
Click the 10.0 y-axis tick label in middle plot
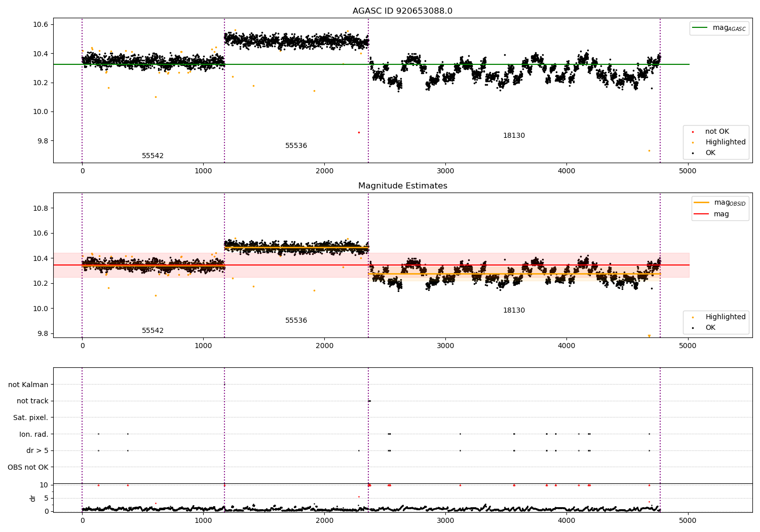point(40,309)
